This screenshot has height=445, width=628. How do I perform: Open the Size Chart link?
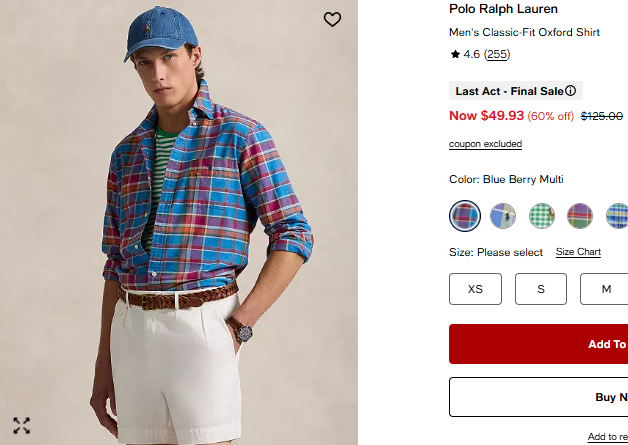pos(578,252)
